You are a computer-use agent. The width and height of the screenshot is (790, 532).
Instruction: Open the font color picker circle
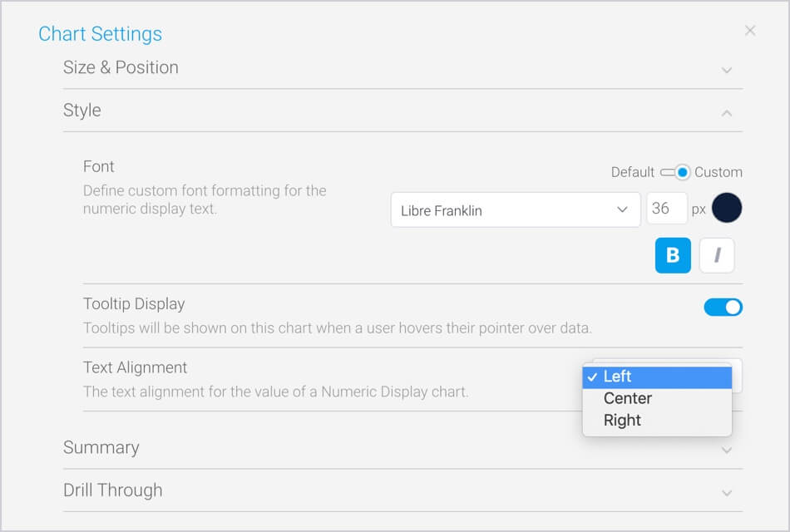pyautogui.click(x=728, y=208)
